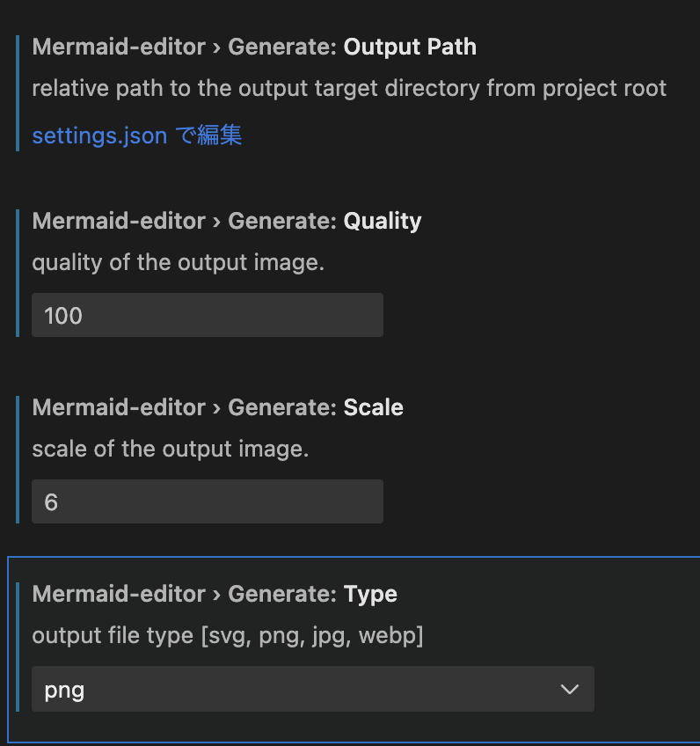Click the Quality value input field
This screenshot has height=746, width=700.
[207, 315]
